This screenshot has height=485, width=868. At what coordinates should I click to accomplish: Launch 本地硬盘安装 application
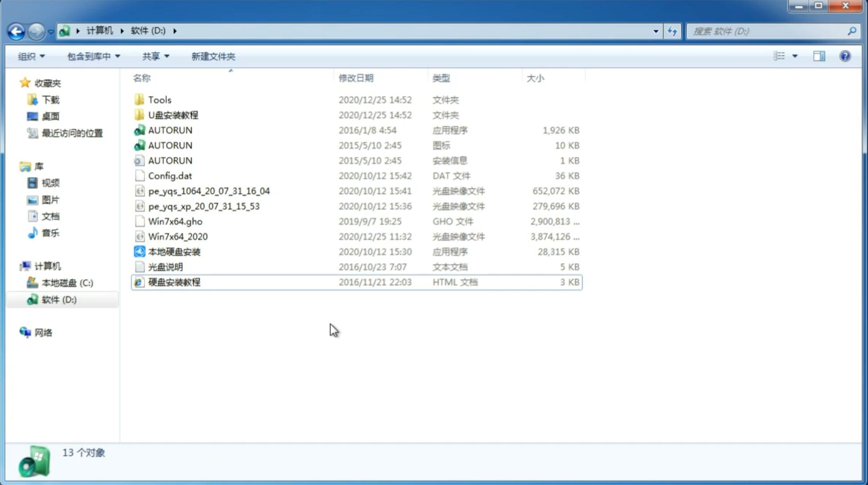point(174,251)
